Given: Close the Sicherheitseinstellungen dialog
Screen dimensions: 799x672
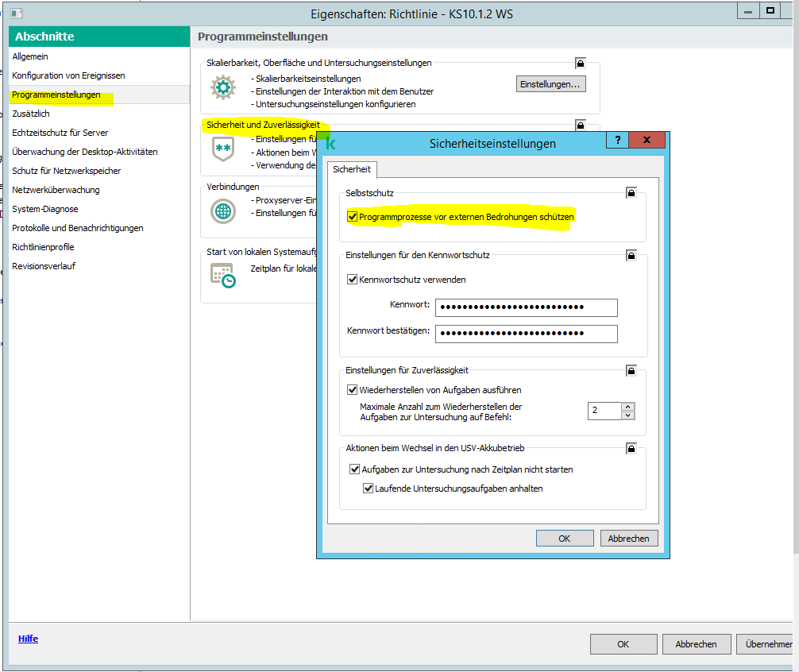Looking at the screenshot, I should [x=647, y=140].
